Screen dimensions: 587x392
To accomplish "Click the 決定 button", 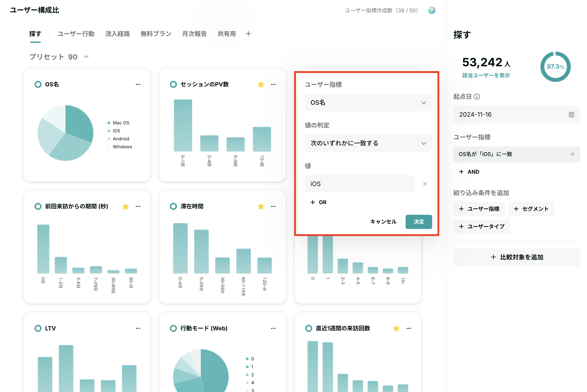I will [419, 222].
